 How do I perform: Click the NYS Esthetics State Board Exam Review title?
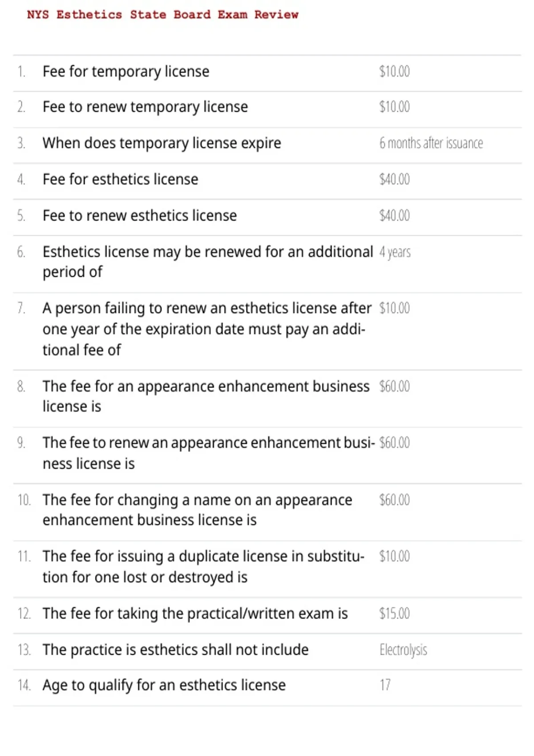[x=162, y=15]
